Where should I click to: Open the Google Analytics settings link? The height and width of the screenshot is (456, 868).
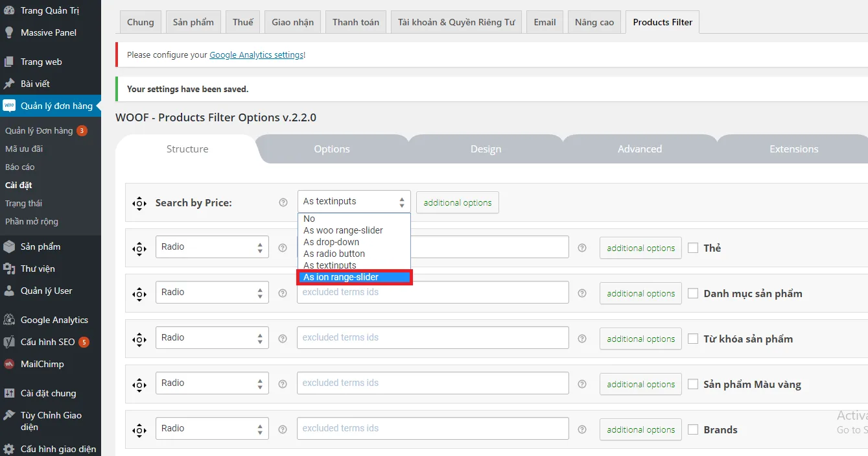[x=257, y=55]
